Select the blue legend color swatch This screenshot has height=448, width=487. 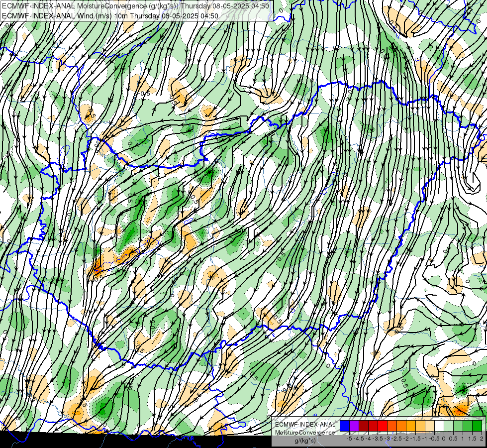(x=345, y=426)
